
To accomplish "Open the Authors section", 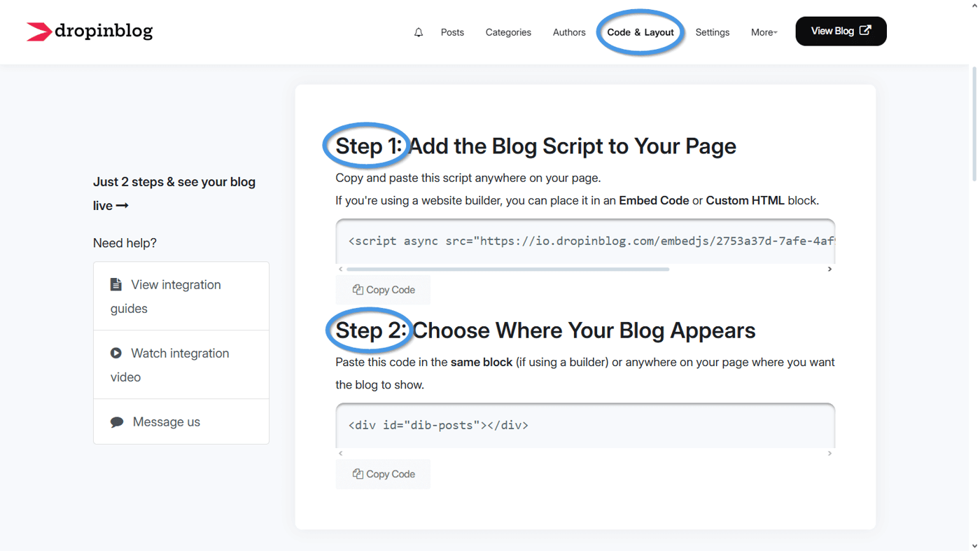I will point(569,32).
